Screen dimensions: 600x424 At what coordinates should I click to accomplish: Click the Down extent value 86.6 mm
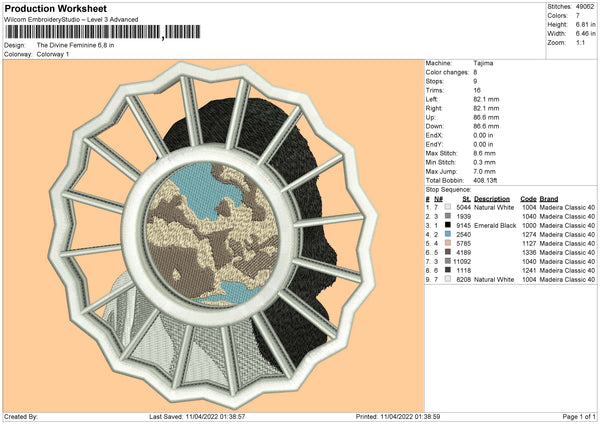click(x=486, y=126)
